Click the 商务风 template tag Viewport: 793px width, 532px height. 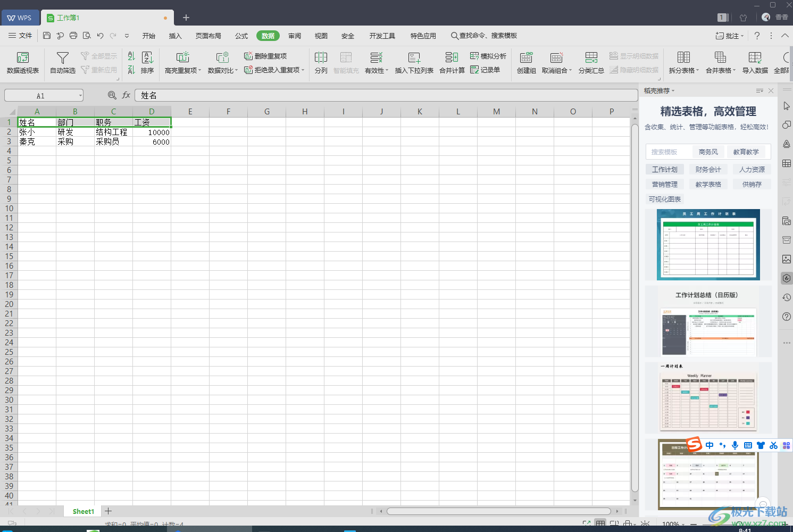point(708,152)
